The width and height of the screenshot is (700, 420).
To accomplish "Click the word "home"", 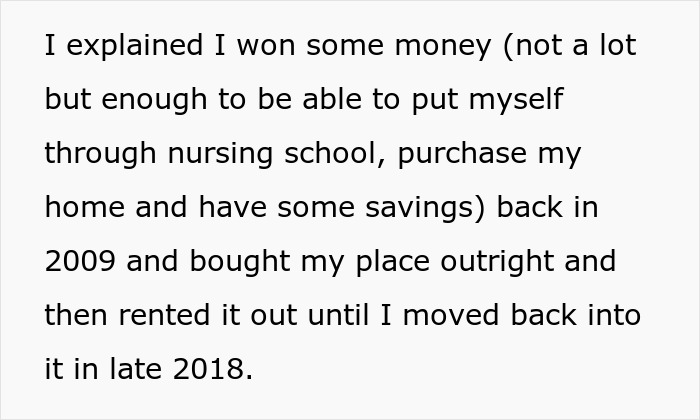I will (x=84, y=208).
